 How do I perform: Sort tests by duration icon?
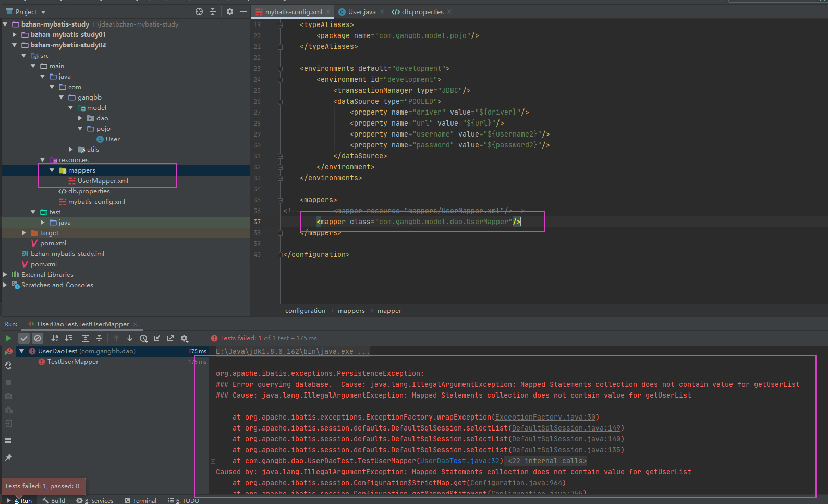(68, 338)
